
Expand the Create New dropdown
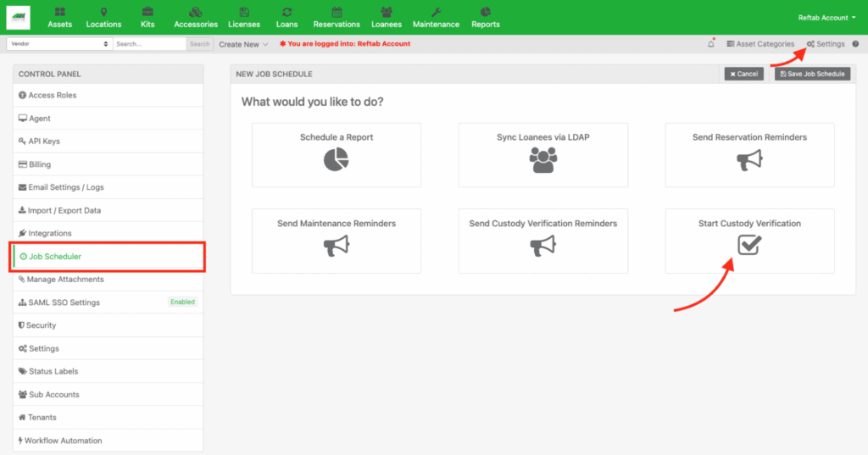243,44
